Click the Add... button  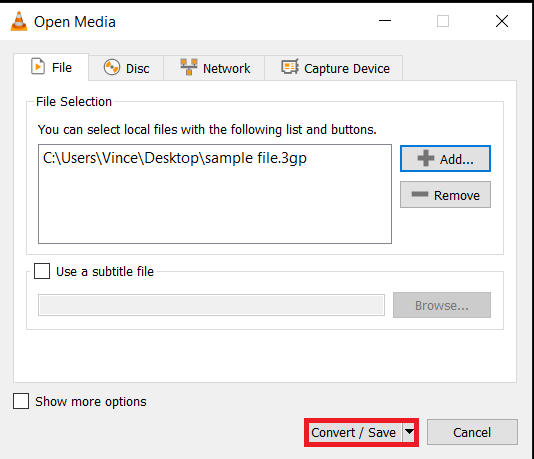pyautogui.click(x=445, y=159)
